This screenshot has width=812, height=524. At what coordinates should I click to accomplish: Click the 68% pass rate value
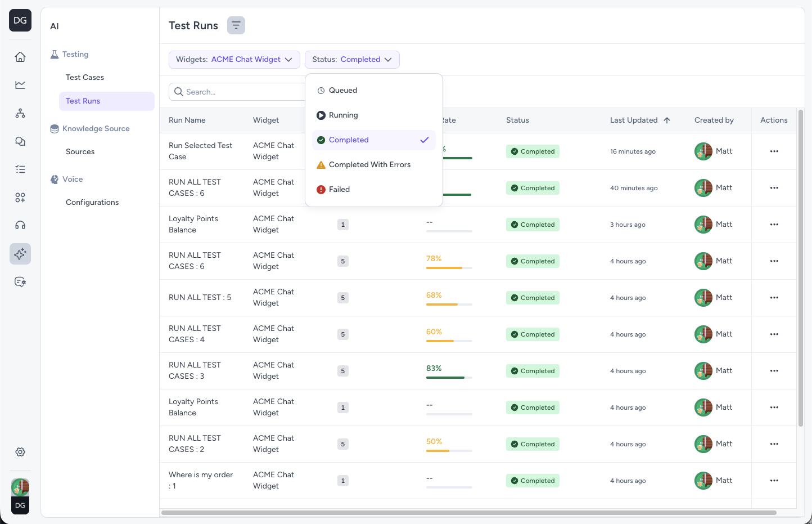tap(434, 295)
